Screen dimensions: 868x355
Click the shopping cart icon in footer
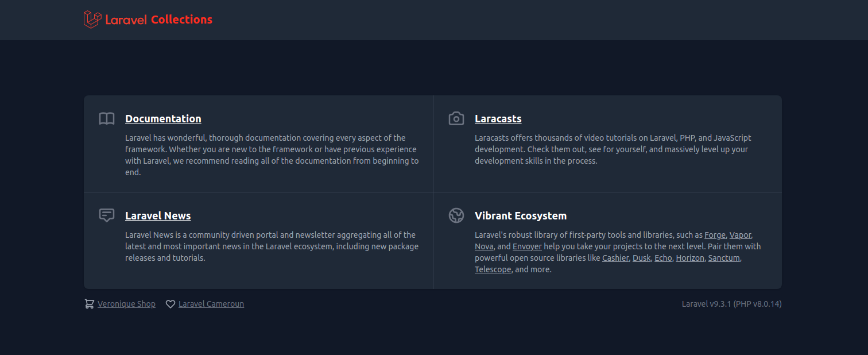89,304
